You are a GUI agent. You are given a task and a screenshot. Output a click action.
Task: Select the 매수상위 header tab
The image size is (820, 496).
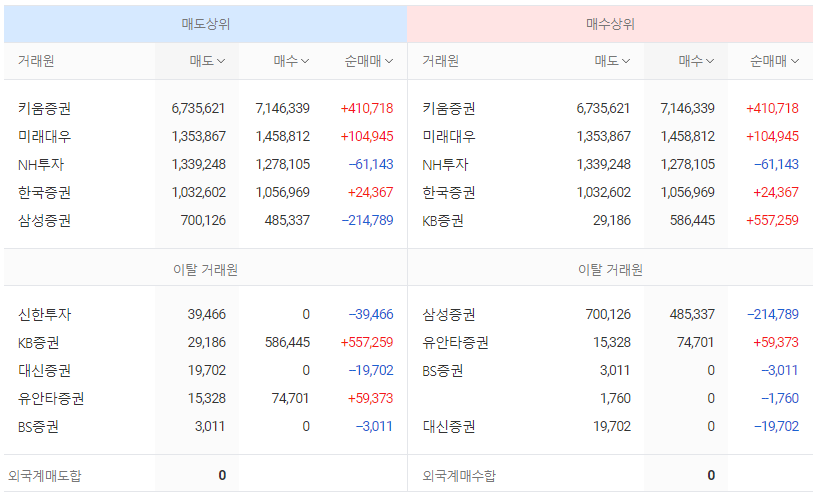[x=610, y=24]
